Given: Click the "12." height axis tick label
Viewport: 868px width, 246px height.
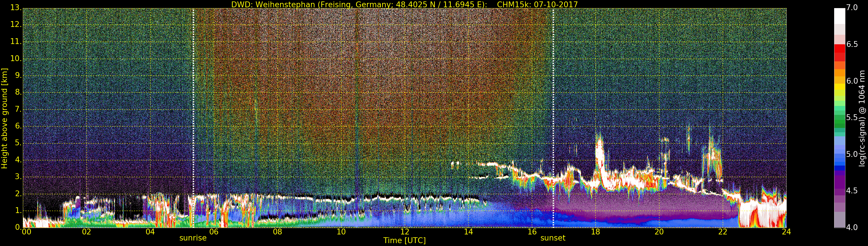Looking at the screenshot, I should [16, 25].
